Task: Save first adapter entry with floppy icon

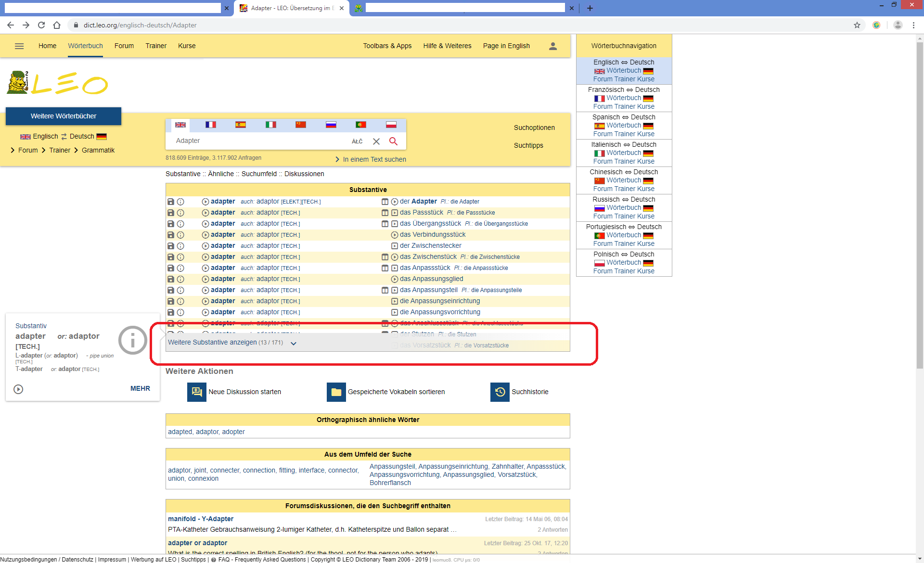Action: [x=170, y=202]
